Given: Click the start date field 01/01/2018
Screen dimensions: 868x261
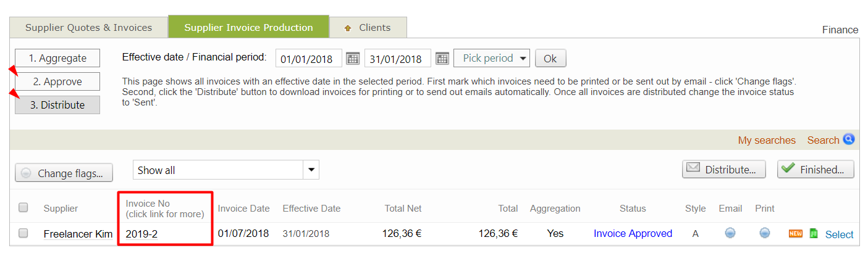Looking at the screenshot, I should pyautogui.click(x=308, y=59).
